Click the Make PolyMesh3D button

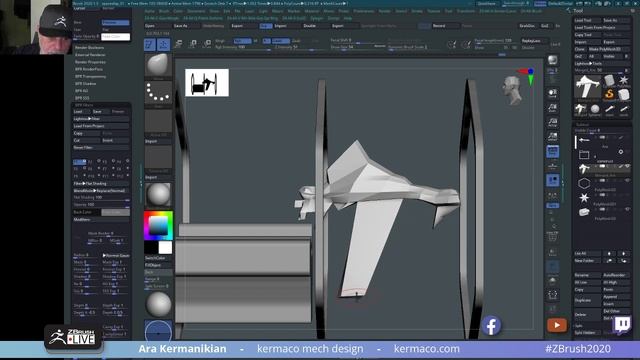(609, 49)
